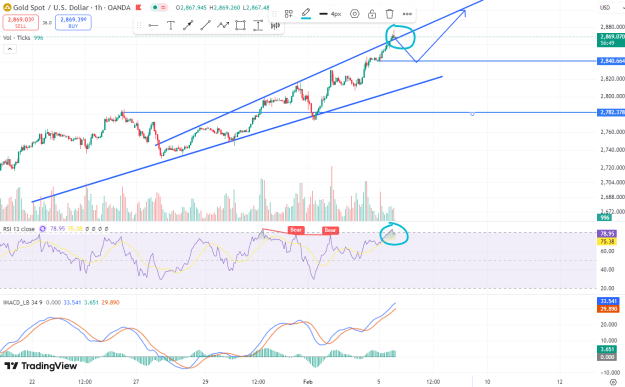Screen dimensions: 625x387
Task: Open the line color pencil picker
Action: (306, 14)
